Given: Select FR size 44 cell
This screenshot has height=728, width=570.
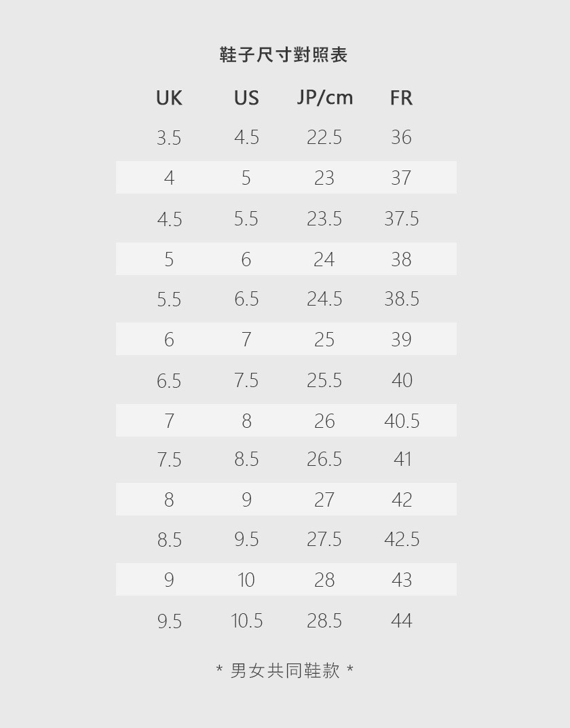Looking at the screenshot, I should coord(401,621).
